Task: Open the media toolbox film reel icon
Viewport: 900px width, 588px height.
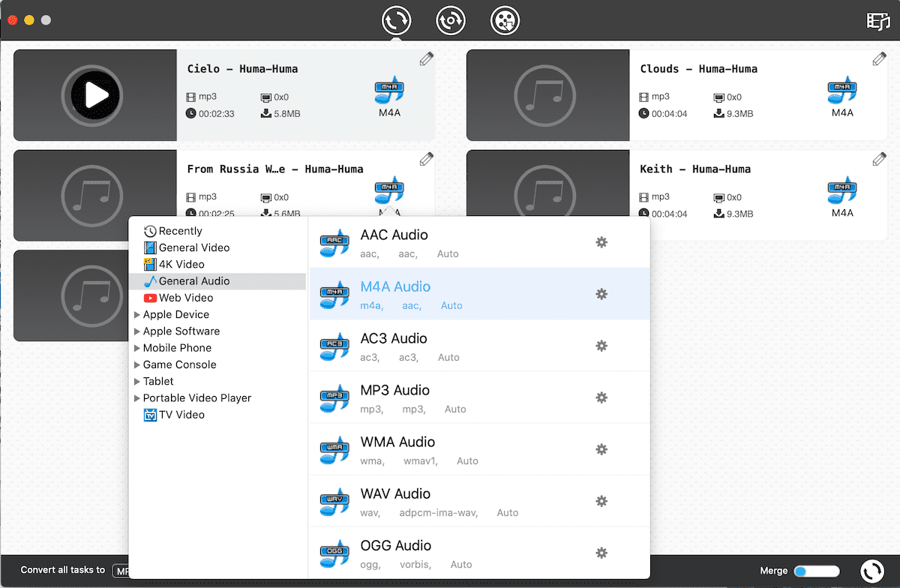Action: coord(505,20)
